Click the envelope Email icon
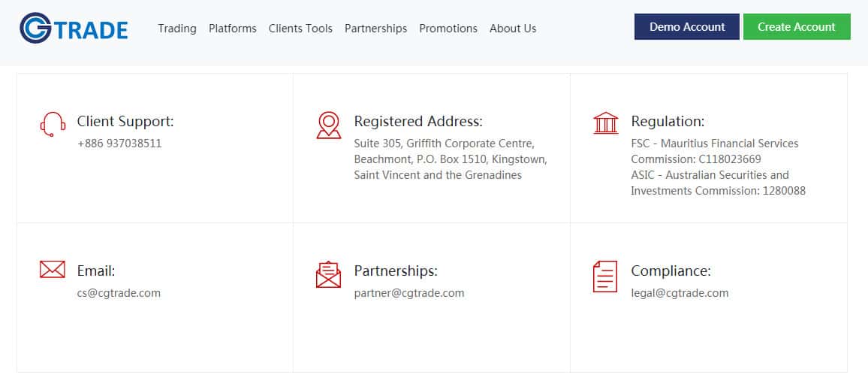 52,269
